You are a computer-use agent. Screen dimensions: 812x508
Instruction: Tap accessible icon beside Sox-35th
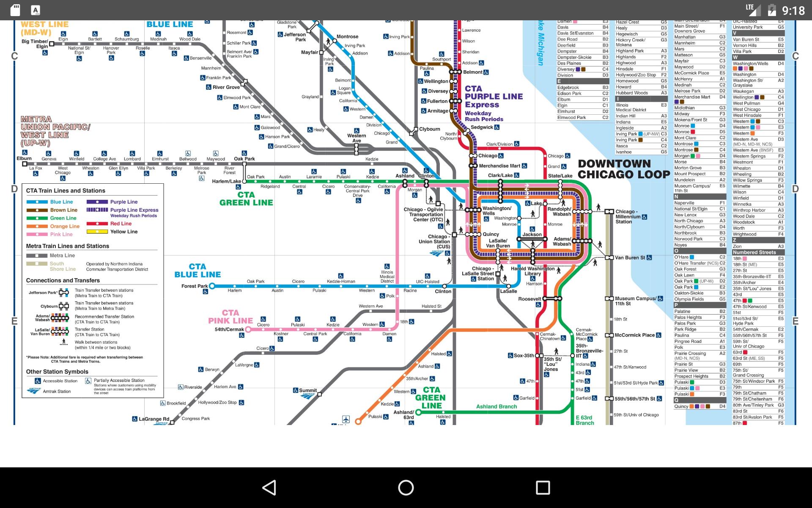(x=510, y=356)
